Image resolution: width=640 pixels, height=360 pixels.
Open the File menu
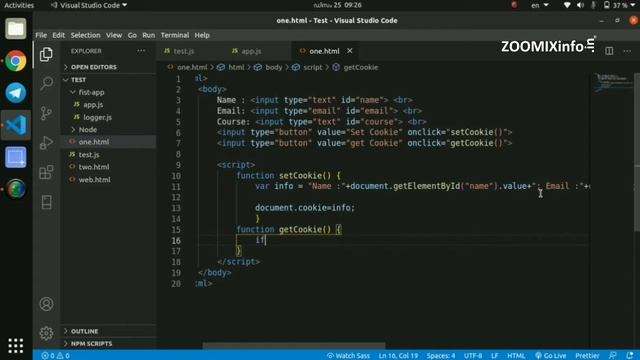pyautogui.click(x=41, y=35)
